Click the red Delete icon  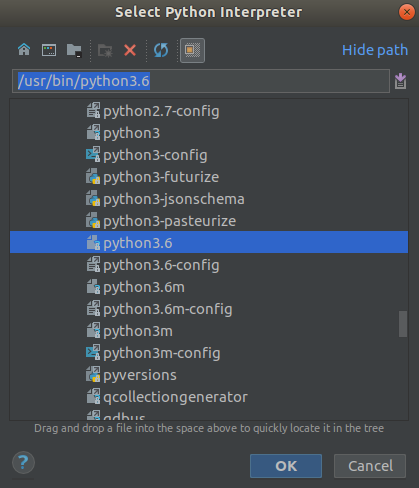pyautogui.click(x=130, y=50)
